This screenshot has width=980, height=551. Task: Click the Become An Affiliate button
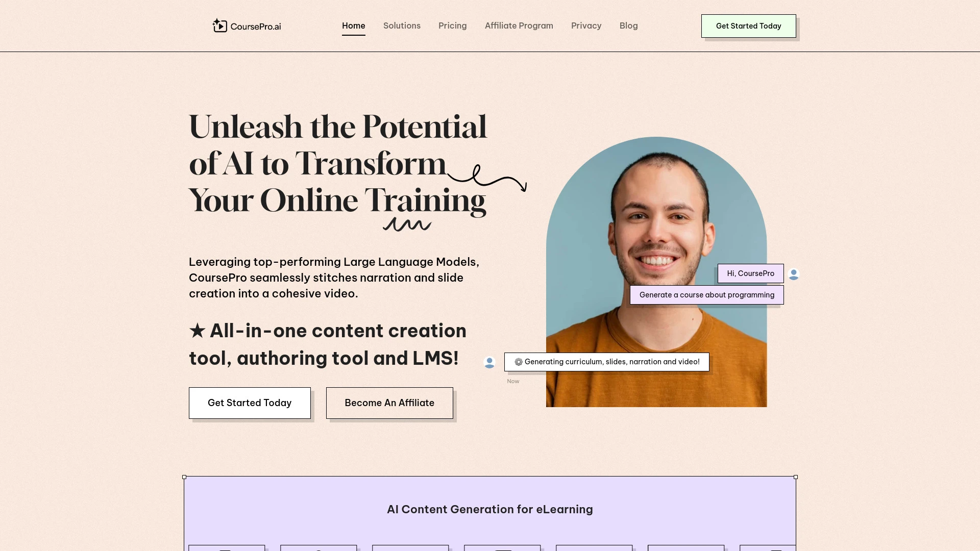pos(389,403)
